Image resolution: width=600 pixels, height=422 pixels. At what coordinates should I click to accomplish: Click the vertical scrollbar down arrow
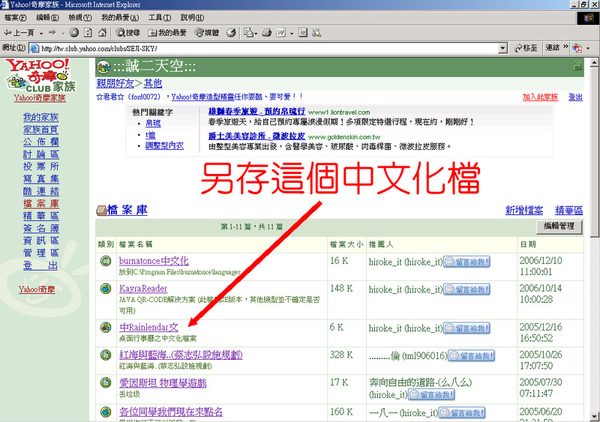click(x=594, y=416)
